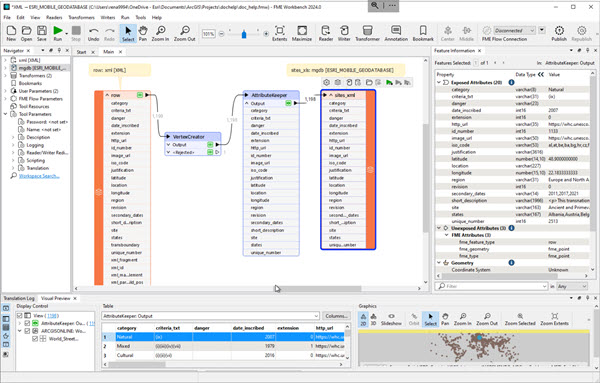Toggle the View checkbox in Display Control
This screenshot has height=383, width=600.
pos(20,316)
